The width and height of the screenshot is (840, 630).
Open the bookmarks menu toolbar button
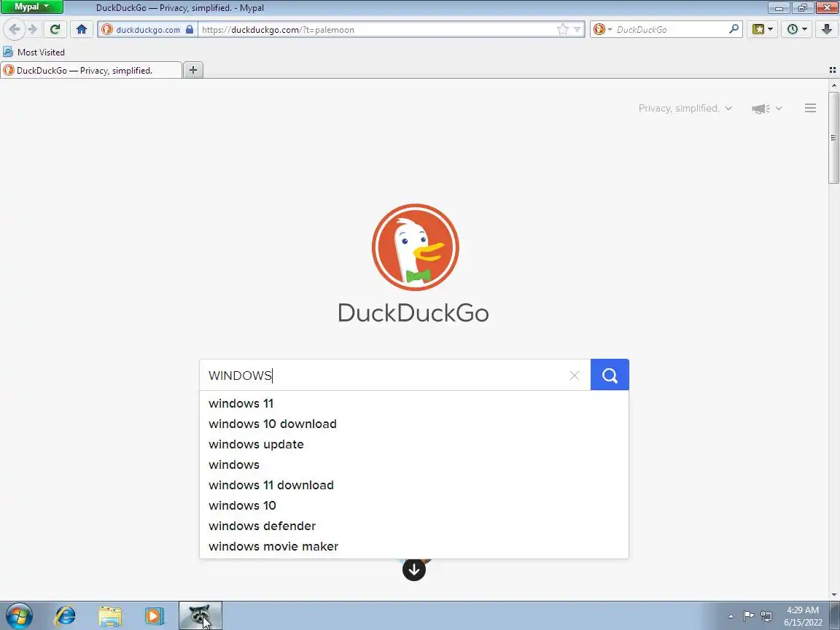758,29
